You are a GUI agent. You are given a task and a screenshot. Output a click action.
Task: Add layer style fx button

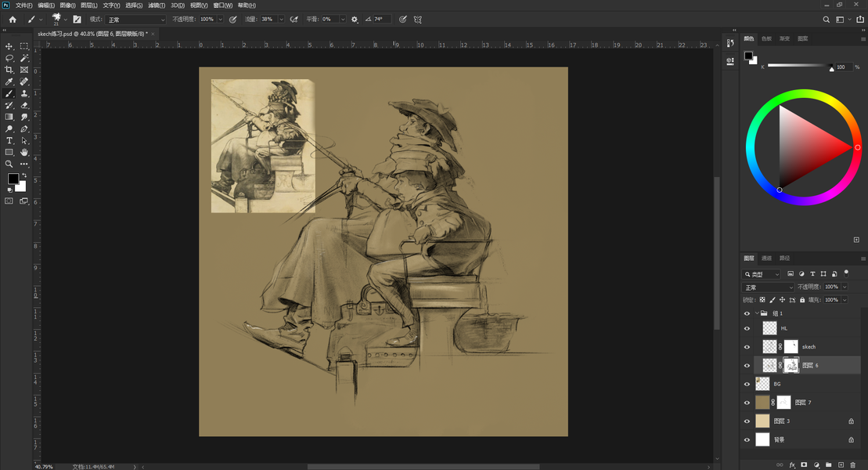pyautogui.click(x=792, y=465)
